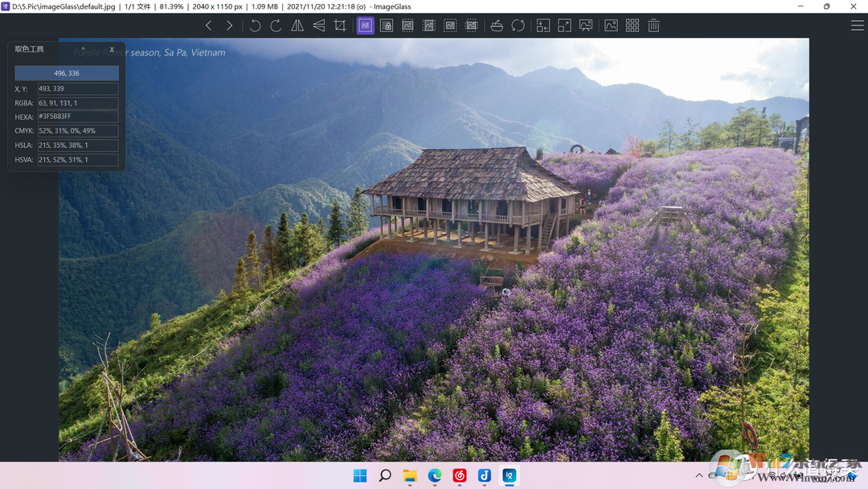Delete default.jpg using the trash icon
868x489 pixels.
[x=653, y=25]
